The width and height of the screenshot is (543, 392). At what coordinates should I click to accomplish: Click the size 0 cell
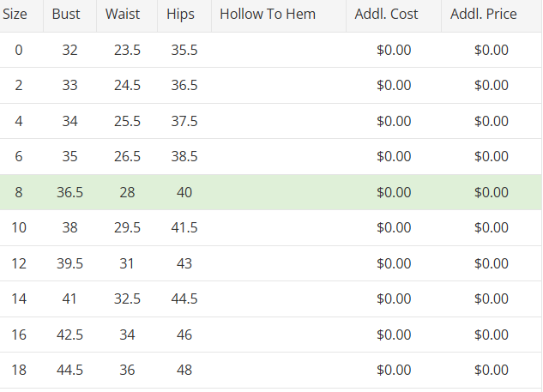point(19,50)
